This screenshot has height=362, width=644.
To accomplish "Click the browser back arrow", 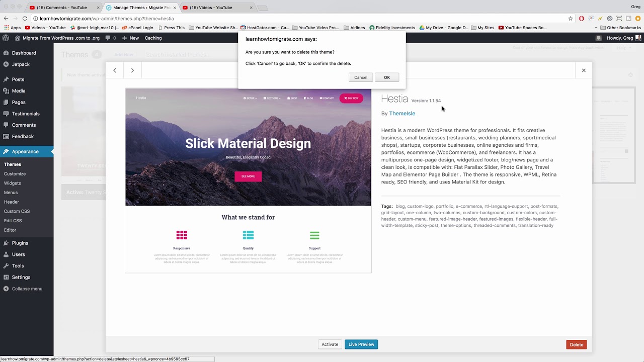I will tap(5, 19).
